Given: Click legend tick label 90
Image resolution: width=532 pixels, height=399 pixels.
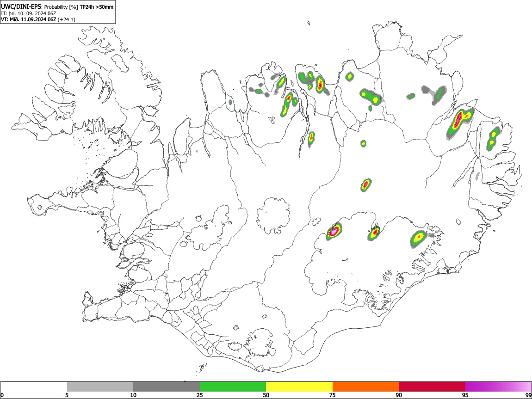Looking at the screenshot, I should point(399,395).
